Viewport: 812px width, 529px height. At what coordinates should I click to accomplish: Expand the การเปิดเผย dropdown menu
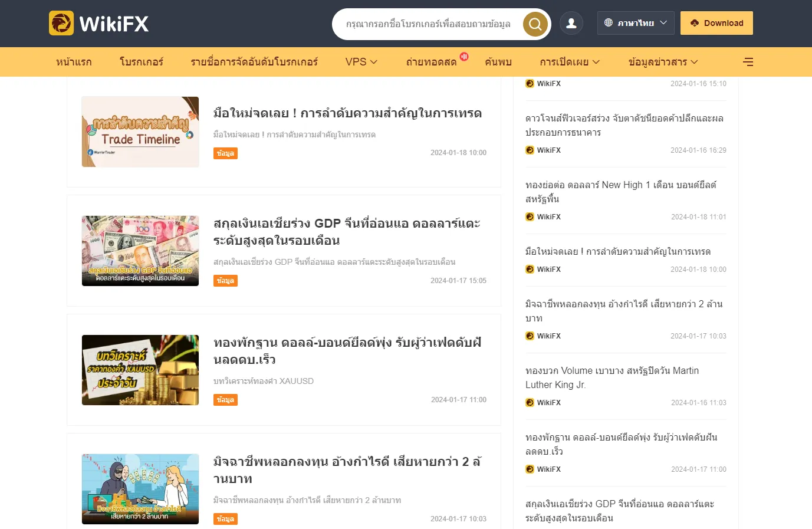pos(570,62)
